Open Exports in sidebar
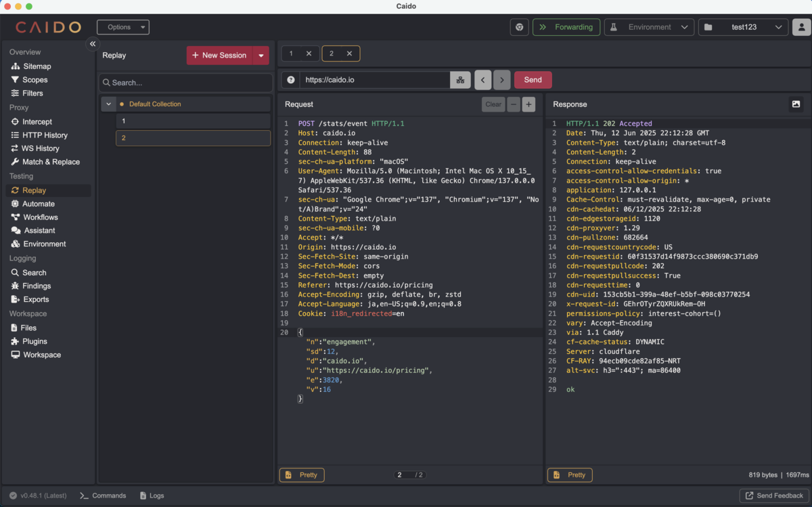The image size is (812, 507). (x=30, y=299)
